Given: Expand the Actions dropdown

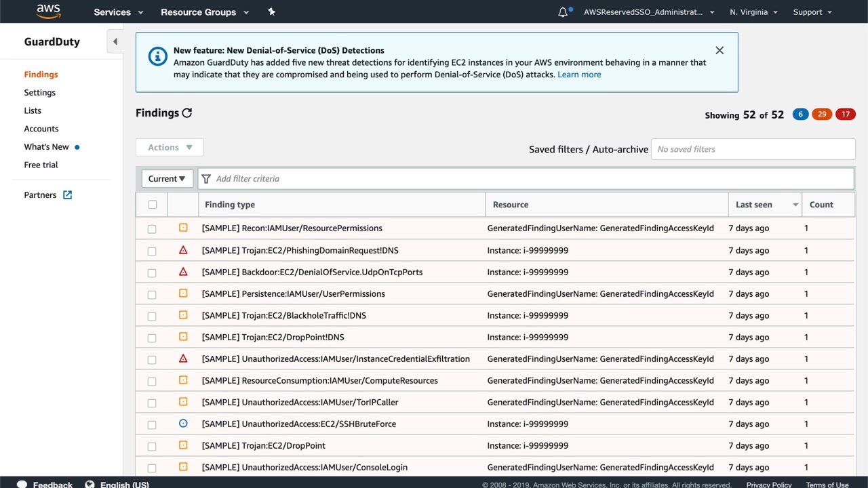Looking at the screenshot, I should coord(170,148).
